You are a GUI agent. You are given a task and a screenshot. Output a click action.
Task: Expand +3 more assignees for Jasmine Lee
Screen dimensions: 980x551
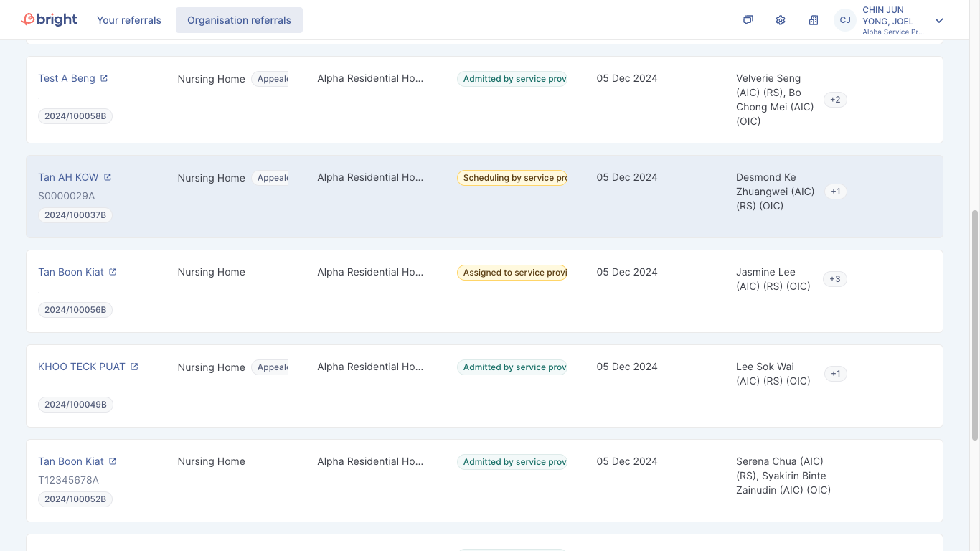tap(835, 279)
